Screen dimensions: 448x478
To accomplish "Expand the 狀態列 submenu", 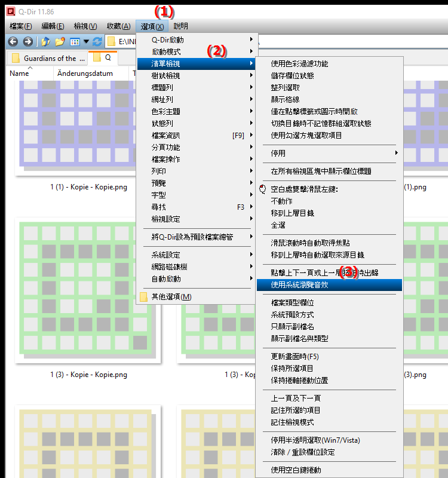I will click(196, 123).
